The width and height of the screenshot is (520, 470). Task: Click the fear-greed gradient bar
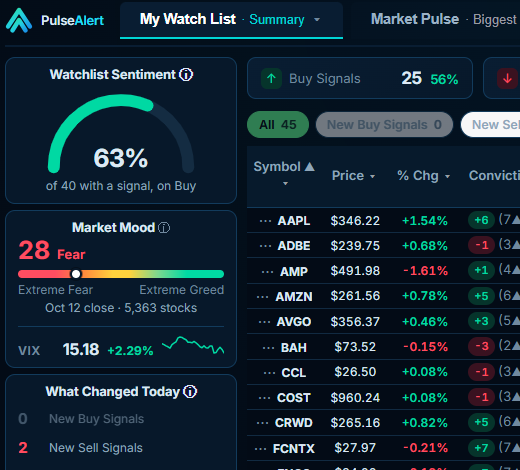(121, 274)
